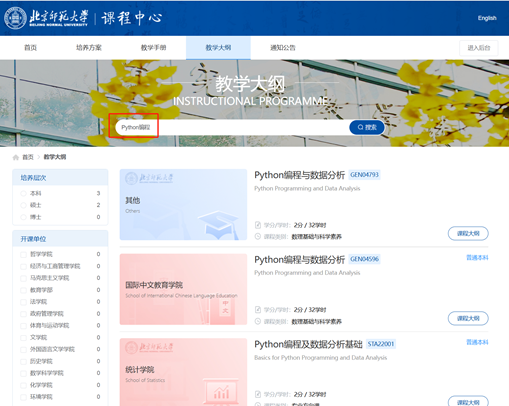Viewport: 509px width, 406px height.
Task: Click the 统计学院 course thumbnail
Action: [183, 372]
